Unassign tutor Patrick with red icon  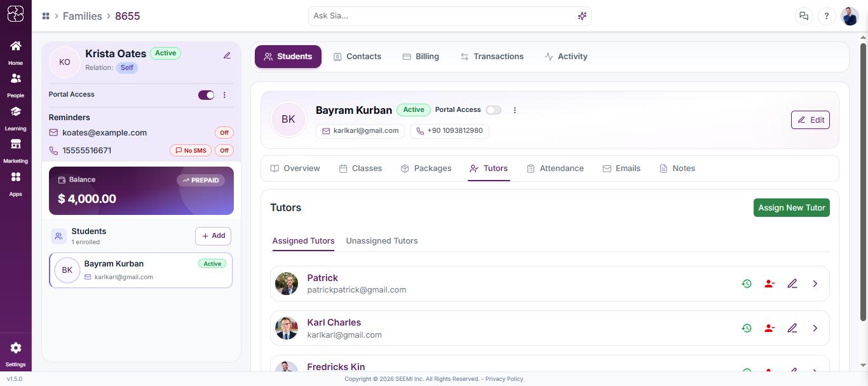pos(770,284)
